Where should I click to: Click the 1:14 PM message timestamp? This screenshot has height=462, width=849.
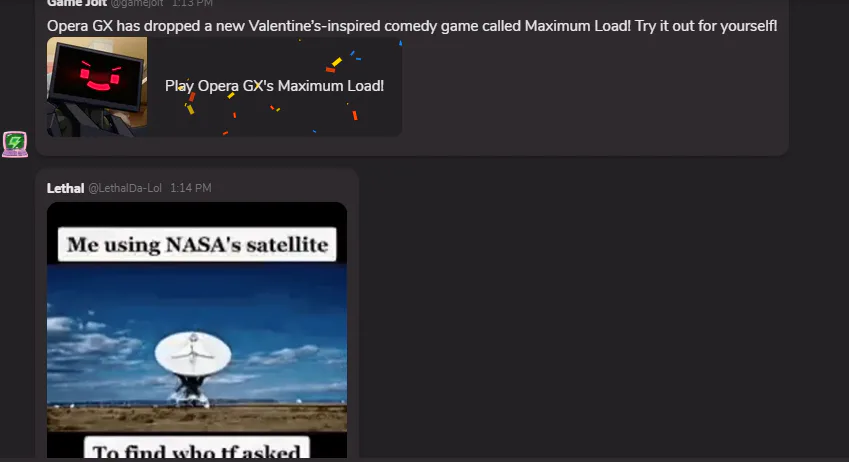191,188
